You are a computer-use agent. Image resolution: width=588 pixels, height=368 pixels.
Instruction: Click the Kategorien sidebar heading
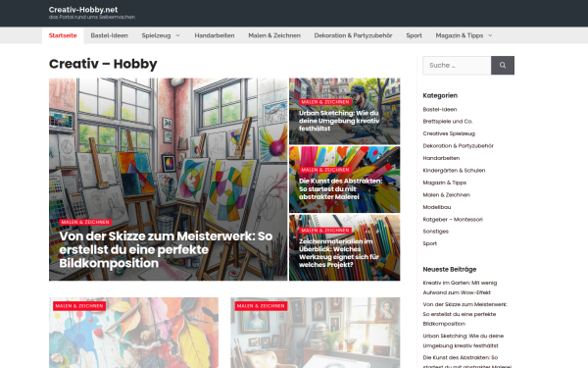[x=440, y=95]
